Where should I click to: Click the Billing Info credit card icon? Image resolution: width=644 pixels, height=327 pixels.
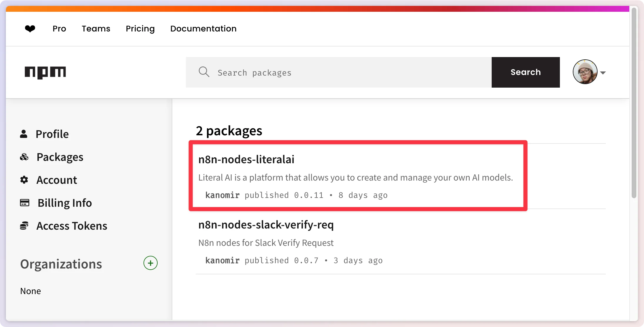[24, 203]
